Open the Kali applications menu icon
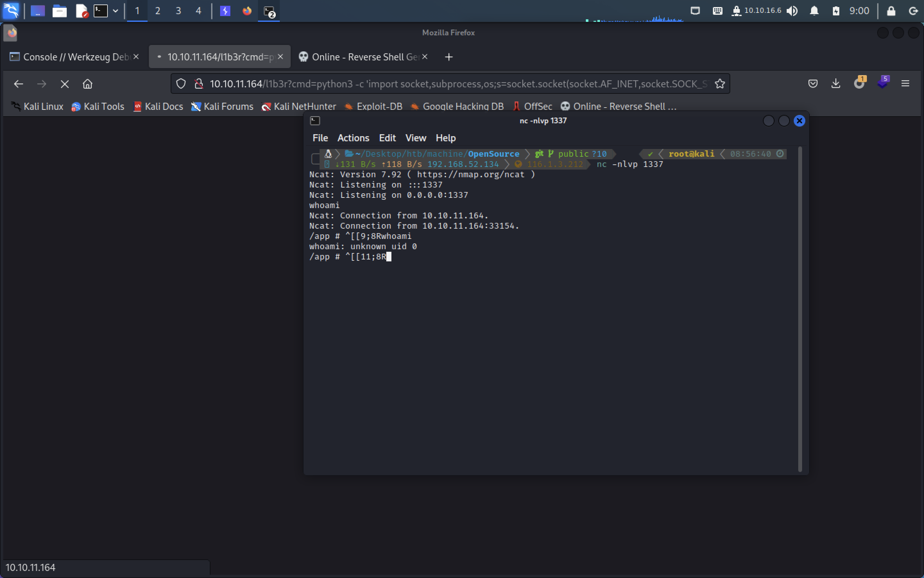Viewport: 924px width, 578px height. [11, 10]
